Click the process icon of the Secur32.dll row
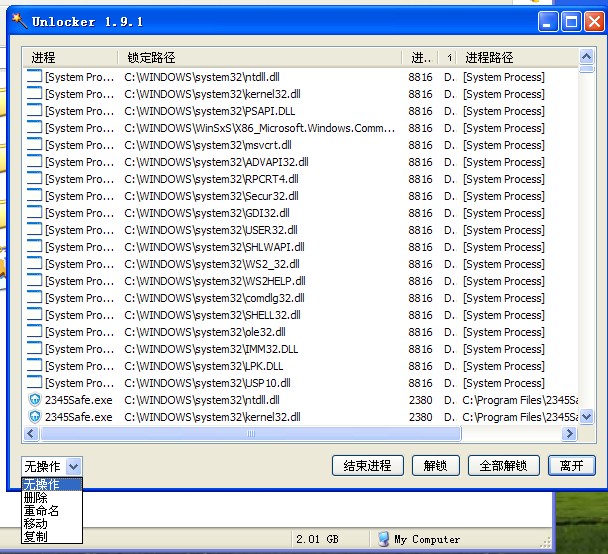 [x=34, y=195]
